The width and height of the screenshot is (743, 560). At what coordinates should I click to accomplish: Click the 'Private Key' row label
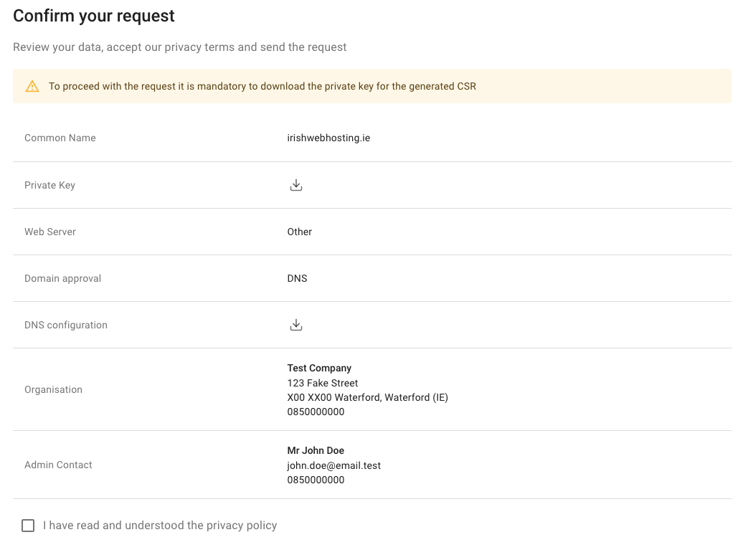click(x=49, y=185)
